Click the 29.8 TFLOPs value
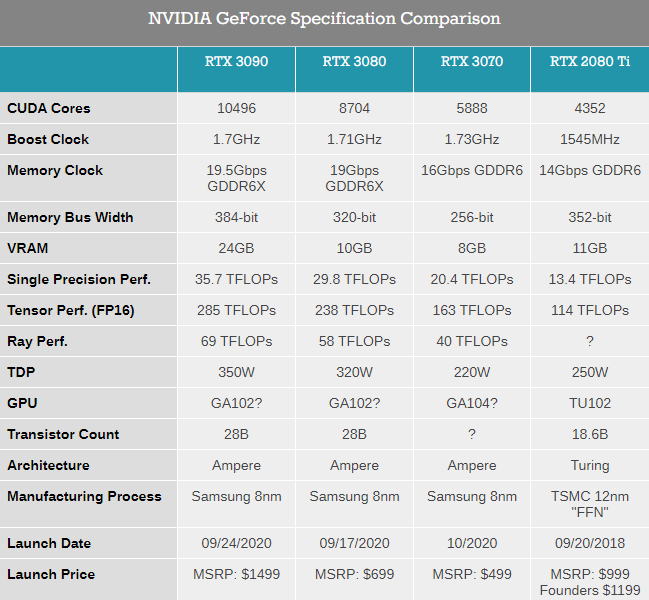This screenshot has width=649, height=600. (354, 279)
